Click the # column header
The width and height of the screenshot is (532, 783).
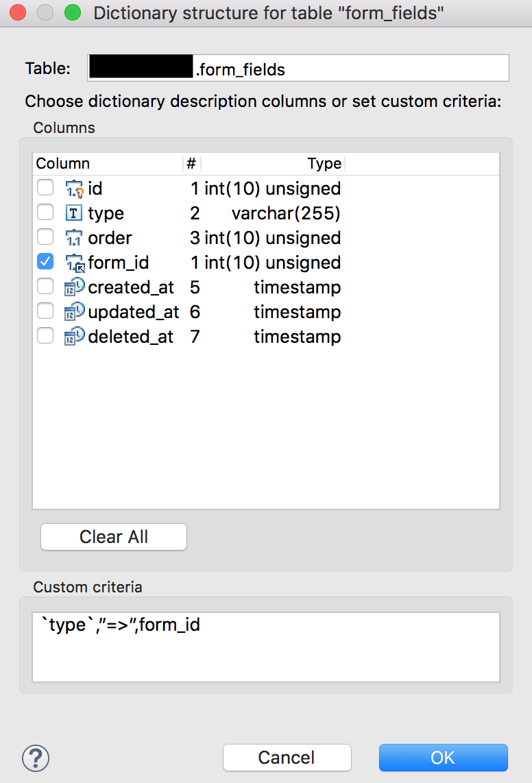point(192,164)
